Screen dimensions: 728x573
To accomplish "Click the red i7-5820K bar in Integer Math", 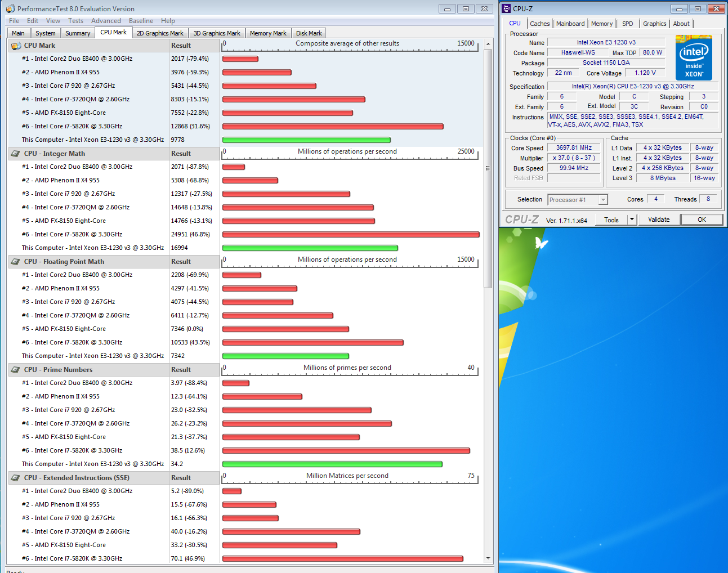I will (x=351, y=234).
